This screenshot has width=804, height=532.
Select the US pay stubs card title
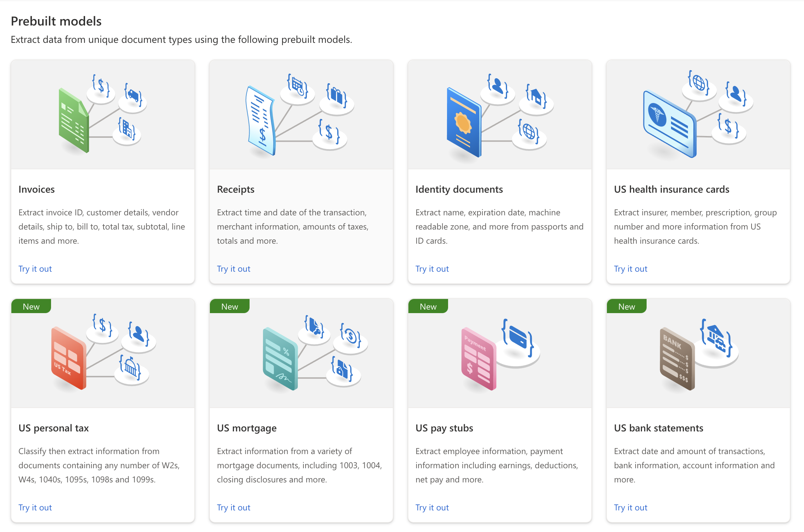[444, 428]
